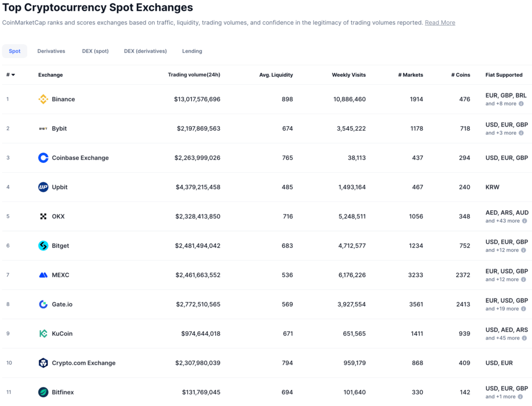
Task: Click the Bybit exchange logo
Action: click(44, 128)
